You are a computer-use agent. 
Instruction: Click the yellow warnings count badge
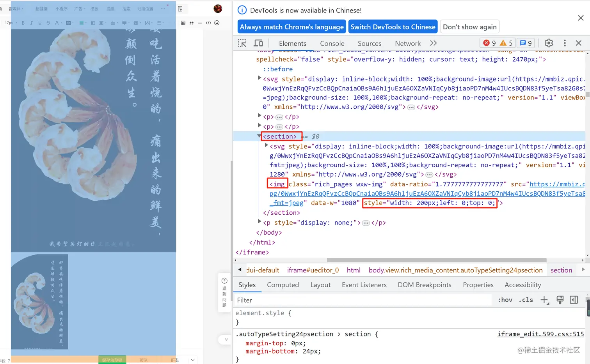[506, 43]
